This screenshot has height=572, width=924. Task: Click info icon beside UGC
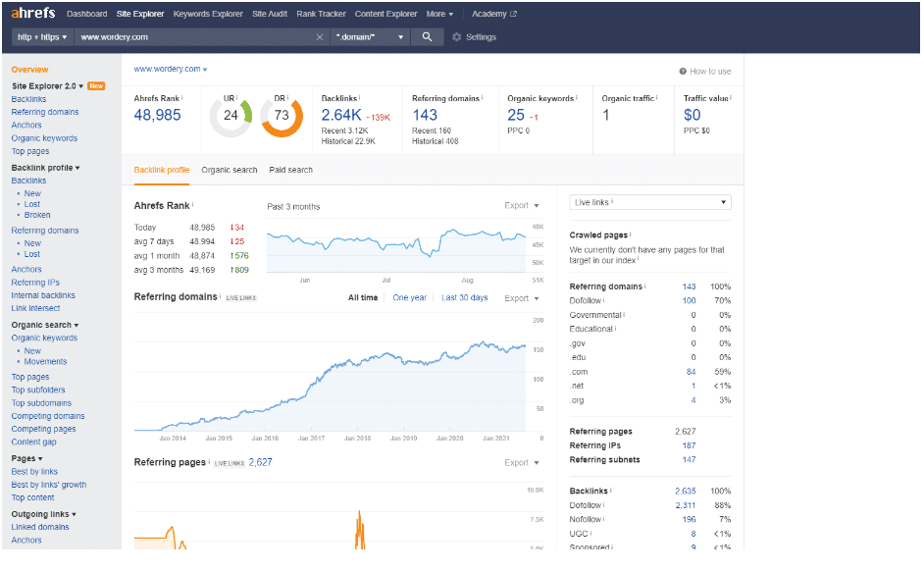[591, 533]
